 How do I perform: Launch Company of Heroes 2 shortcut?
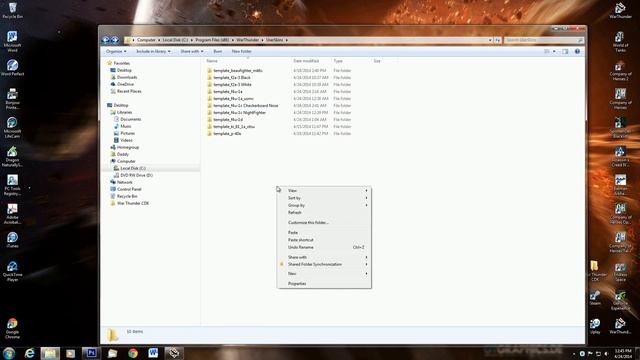[620, 71]
